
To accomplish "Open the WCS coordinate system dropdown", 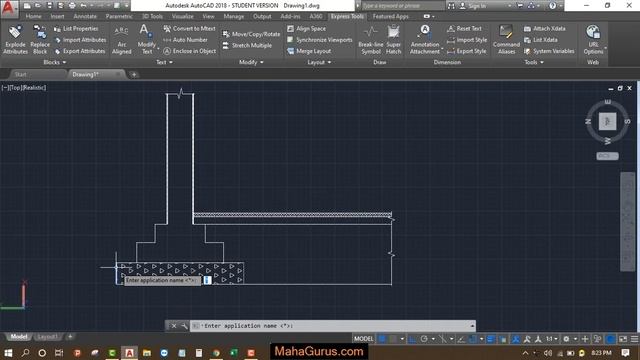I will 607,156.
